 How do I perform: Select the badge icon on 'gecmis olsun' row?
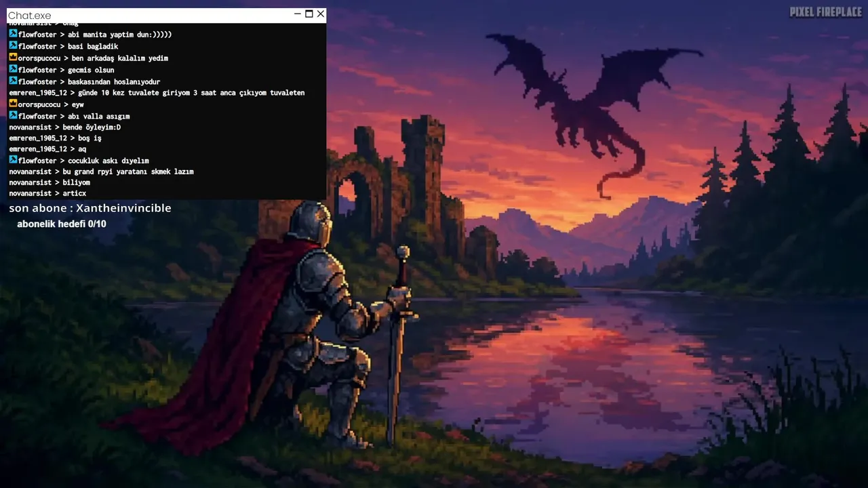pos(13,69)
